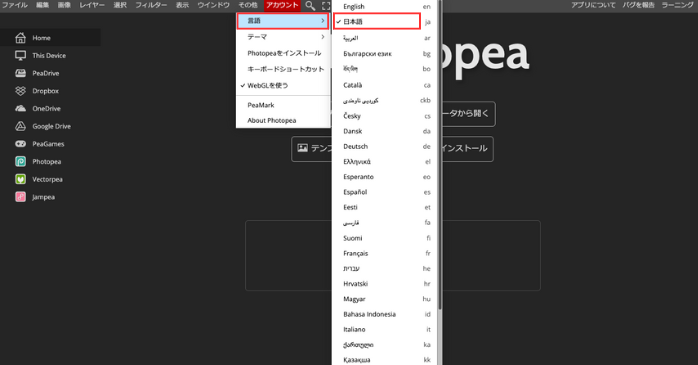Image resolution: width=698 pixels, height=365 pixels.
Task: Select Česky language
Action: tap(385, 116)
